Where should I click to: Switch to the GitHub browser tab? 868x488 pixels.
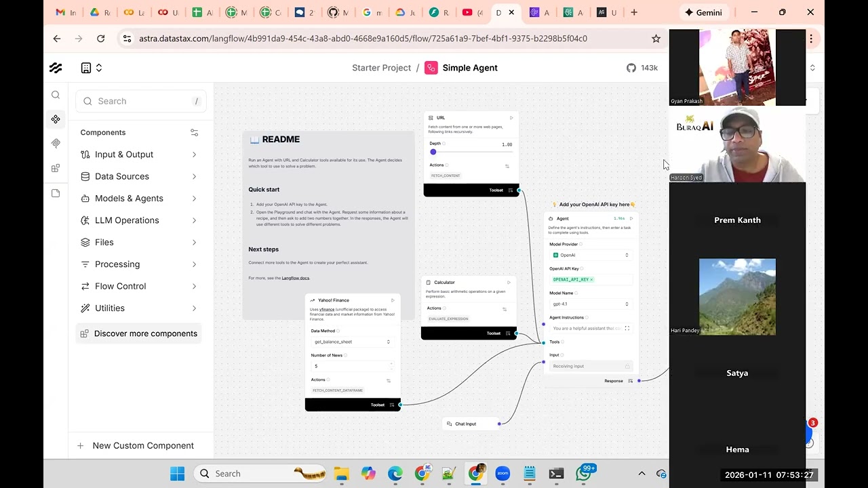click(x=338, y=12)
